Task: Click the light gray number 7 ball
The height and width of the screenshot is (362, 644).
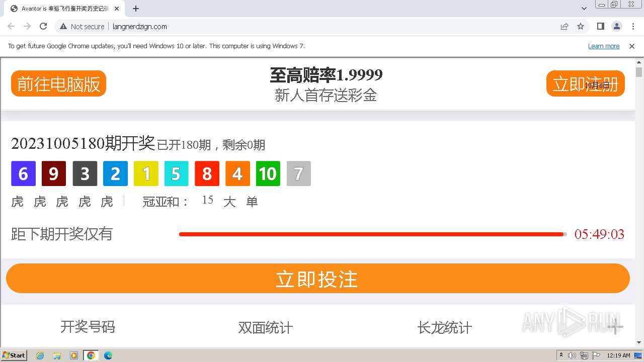Action: pyautogui.click(x=299, y=173)
